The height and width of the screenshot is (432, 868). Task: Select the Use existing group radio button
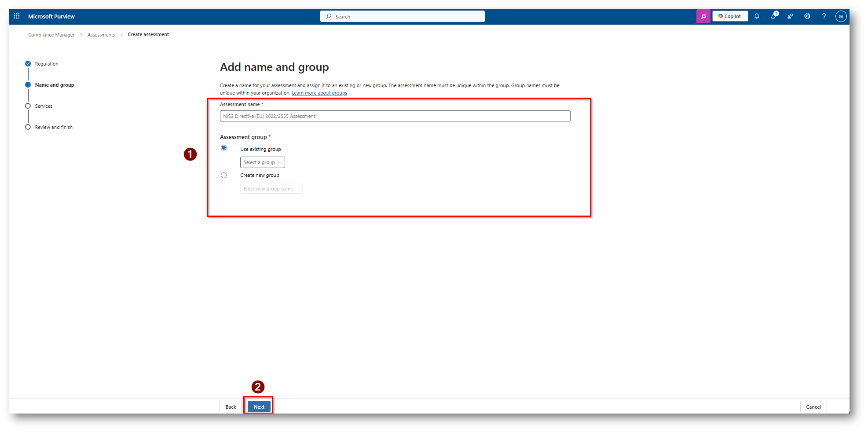coord(224,148)
